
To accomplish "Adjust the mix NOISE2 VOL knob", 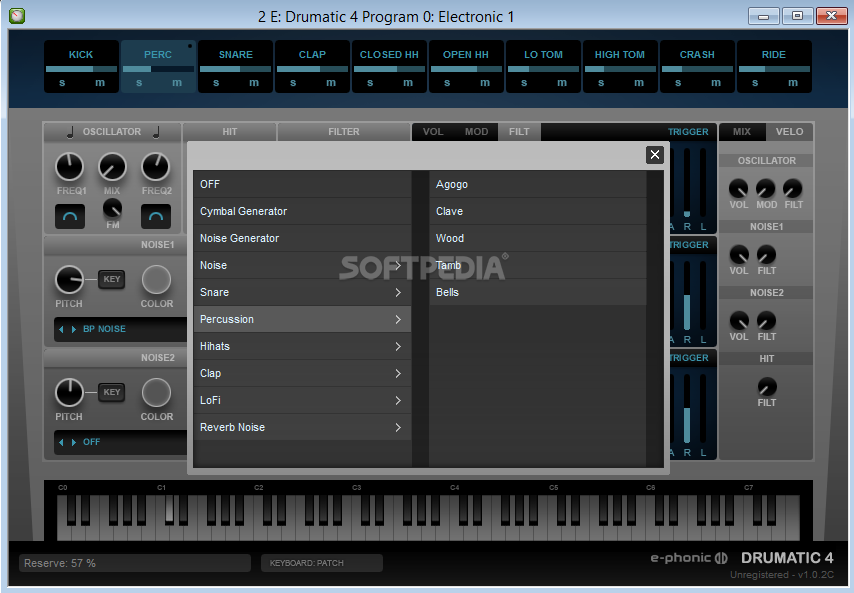I will tap(739, 320).
